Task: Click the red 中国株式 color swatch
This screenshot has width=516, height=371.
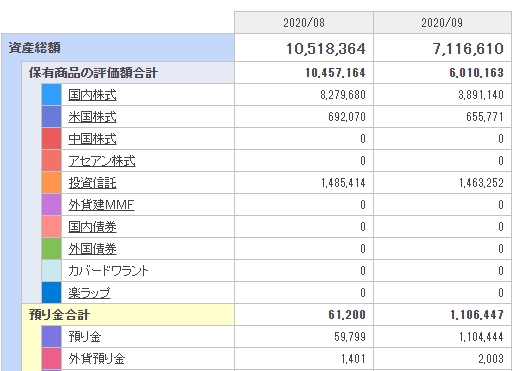Action: (52, 139)
